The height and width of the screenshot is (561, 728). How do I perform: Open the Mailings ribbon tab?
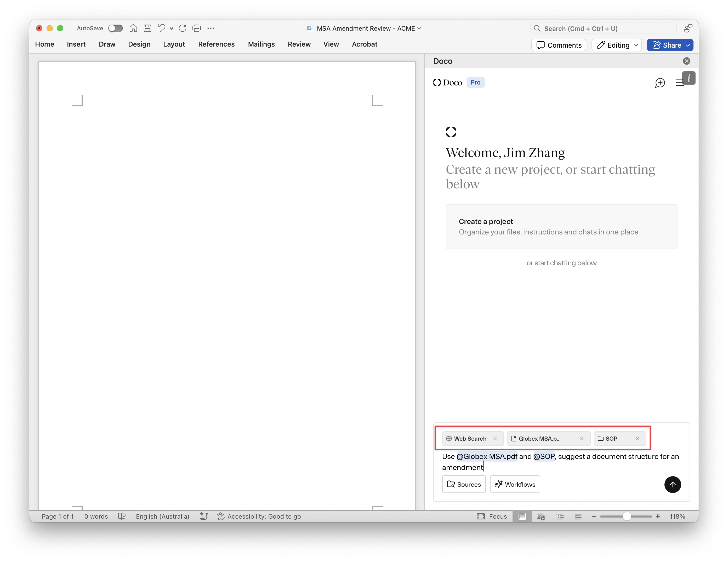pyautogui.click(x=261, y=44)
